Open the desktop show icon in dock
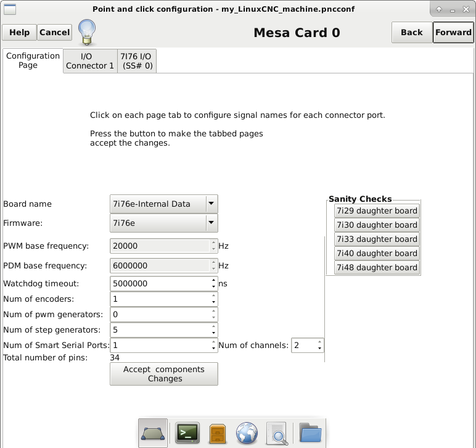This screenshot has width=476, height=448. pos(153,433)
